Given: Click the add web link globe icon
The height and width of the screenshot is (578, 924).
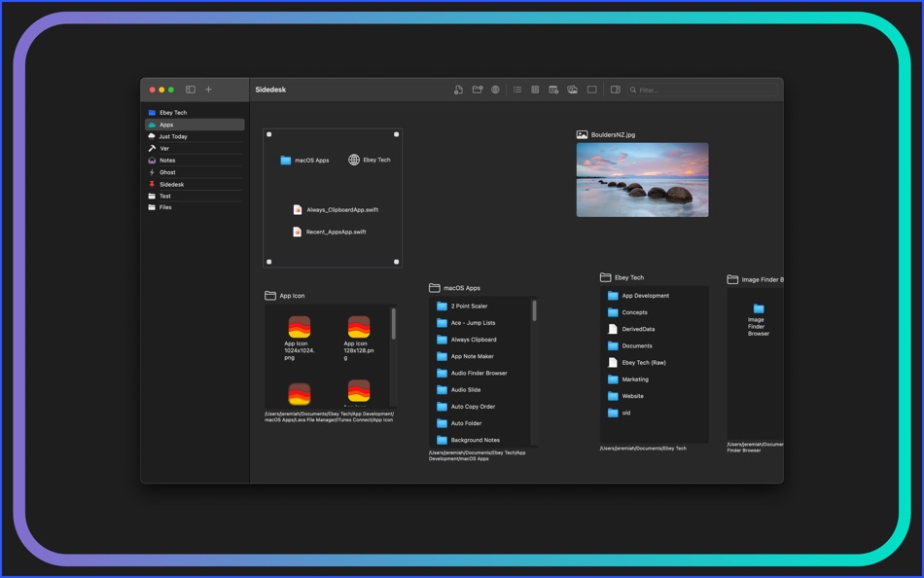Looking at the screenshot, I should tap(496, 90).
